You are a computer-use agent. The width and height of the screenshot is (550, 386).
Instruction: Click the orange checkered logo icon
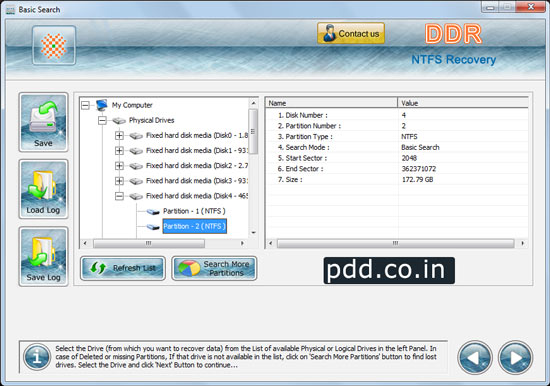coord(54,46)
